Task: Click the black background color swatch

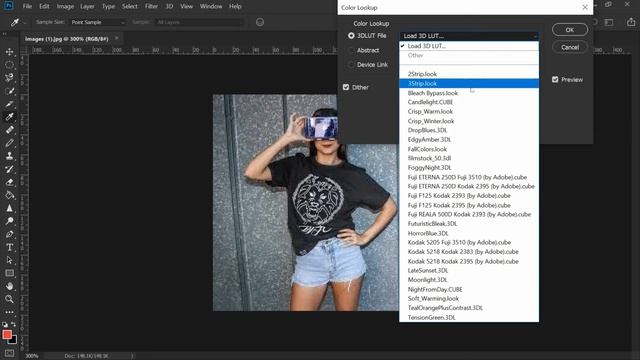Action: tap(14, 340)
